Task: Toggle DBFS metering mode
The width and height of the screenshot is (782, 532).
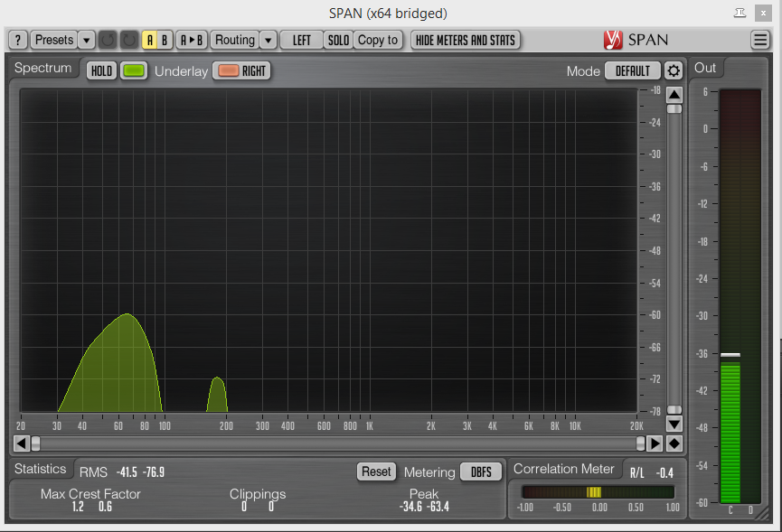Action: tap(481, 471)
